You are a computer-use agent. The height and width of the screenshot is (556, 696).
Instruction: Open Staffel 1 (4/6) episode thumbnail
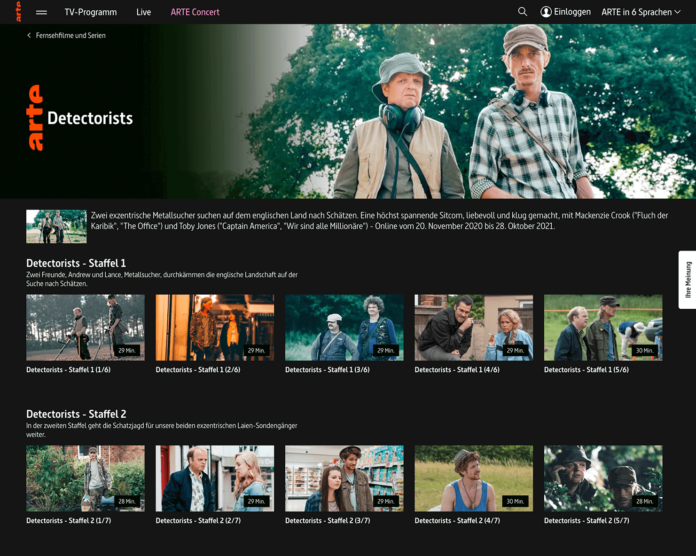coord(474,327)
